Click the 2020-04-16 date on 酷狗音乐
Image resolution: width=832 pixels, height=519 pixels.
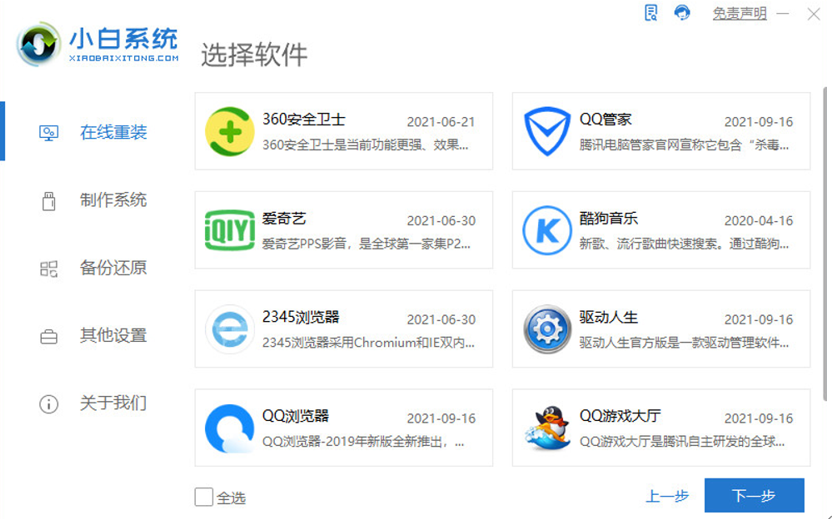[759, 221]
